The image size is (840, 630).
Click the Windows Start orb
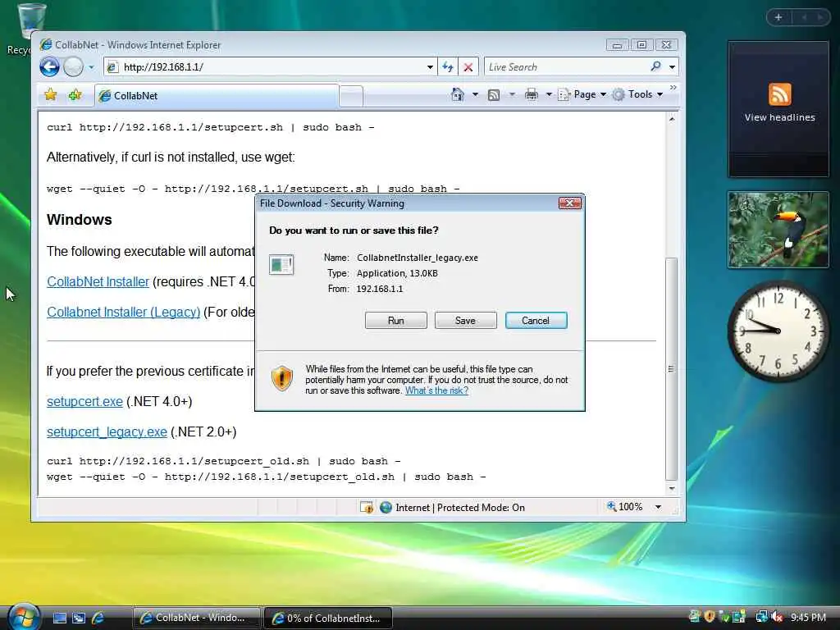click(x=24, y=617)
